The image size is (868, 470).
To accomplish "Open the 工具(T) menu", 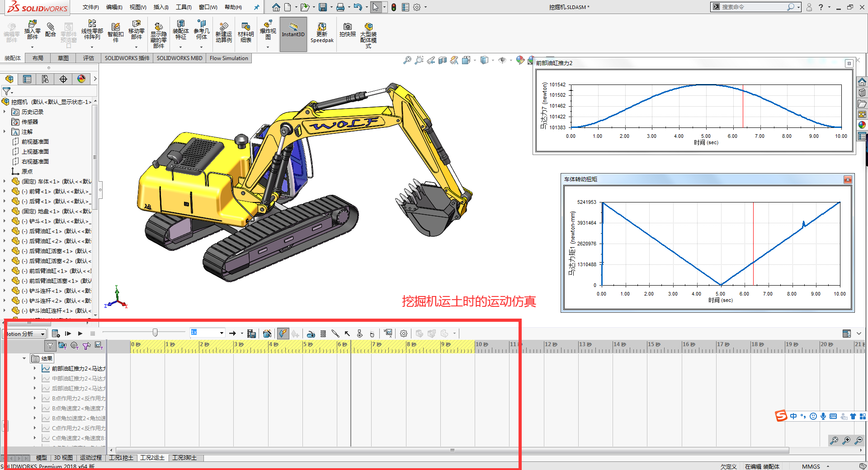I will point(184,7).
